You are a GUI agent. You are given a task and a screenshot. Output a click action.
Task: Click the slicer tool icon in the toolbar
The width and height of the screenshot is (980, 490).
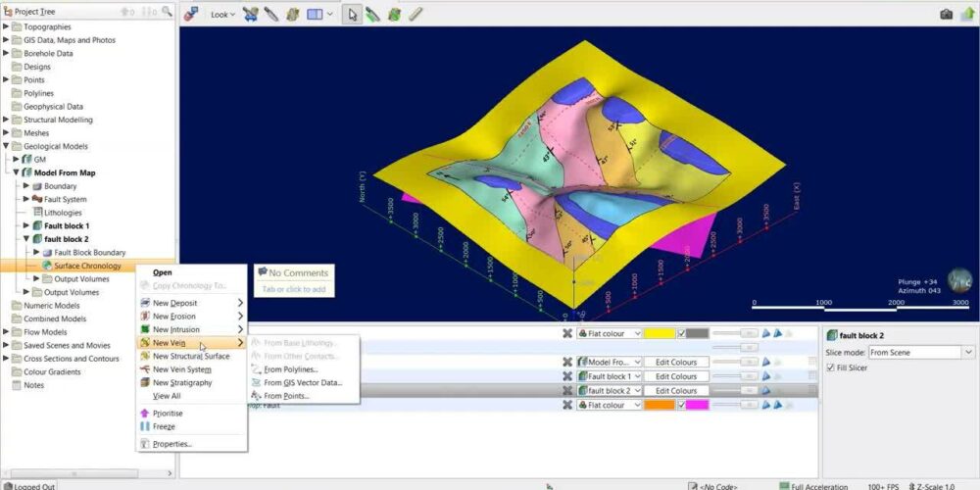pyautogui.click(x=251, y=14)
